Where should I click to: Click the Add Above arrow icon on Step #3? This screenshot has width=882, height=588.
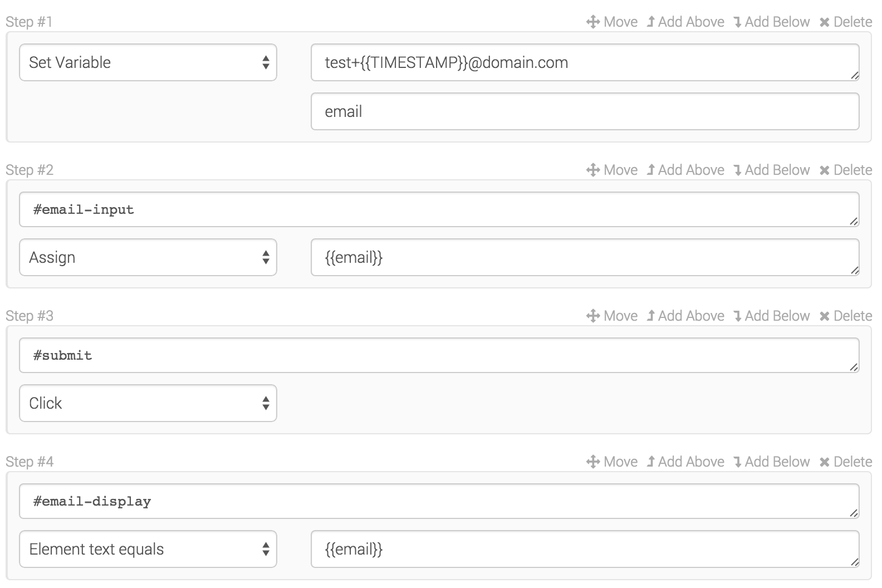[651, 316]
